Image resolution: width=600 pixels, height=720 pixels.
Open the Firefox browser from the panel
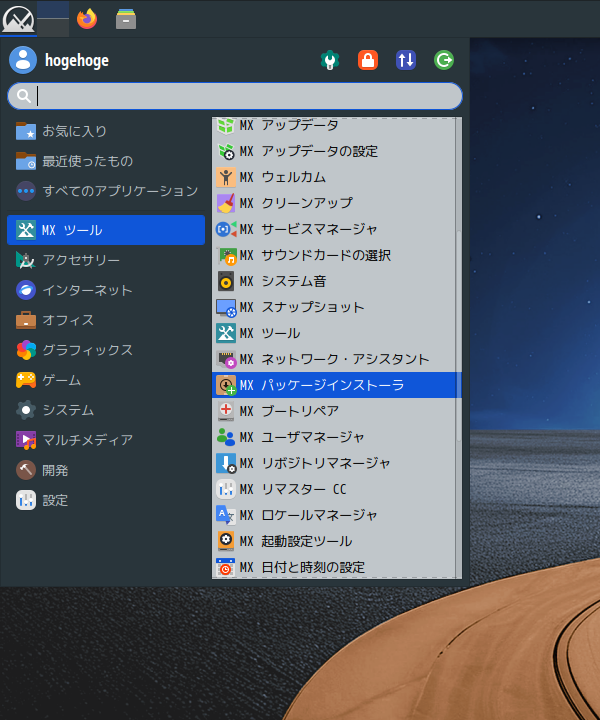click(x=87, y=19)
